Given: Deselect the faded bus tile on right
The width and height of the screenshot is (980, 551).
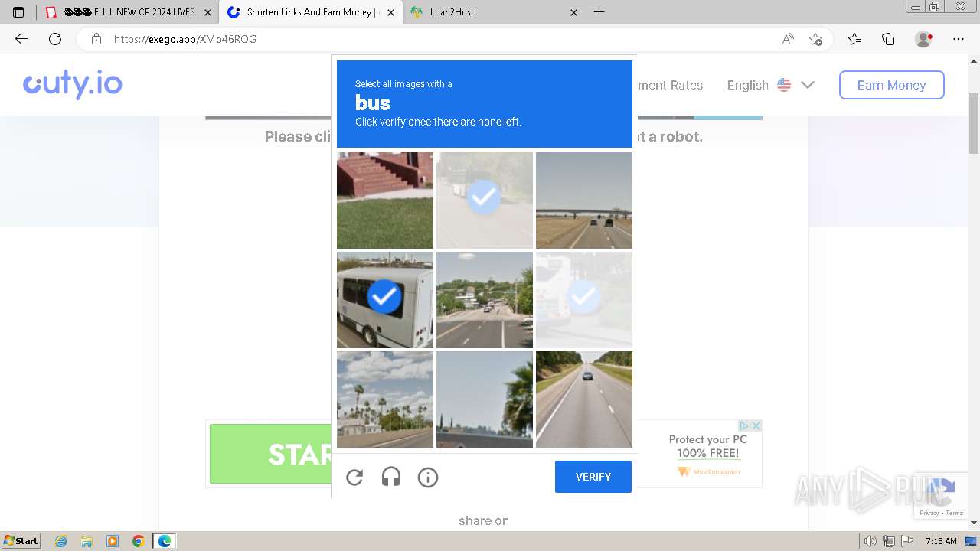Looking at the screenshot, I should [584, 300].
